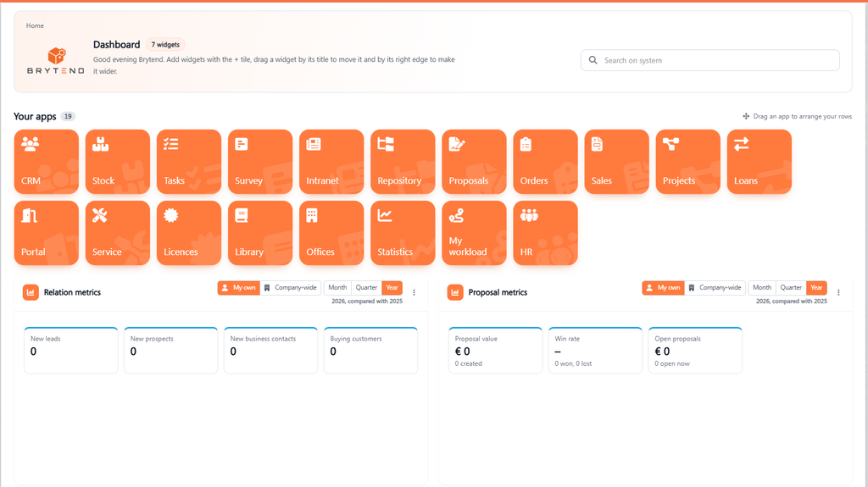Screen dimensions: 868x487
Task: Set Proposal metrics period to Month
Action: coord(762,288)
